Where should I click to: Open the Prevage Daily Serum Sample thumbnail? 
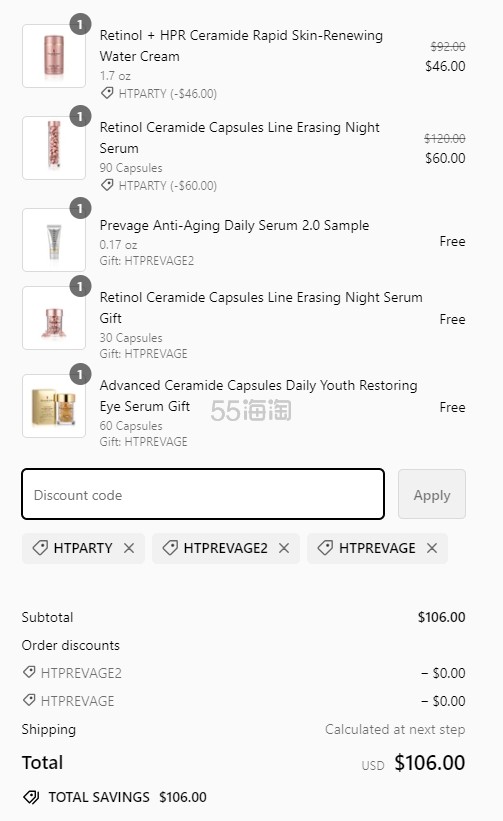click(x=54, y=240)
